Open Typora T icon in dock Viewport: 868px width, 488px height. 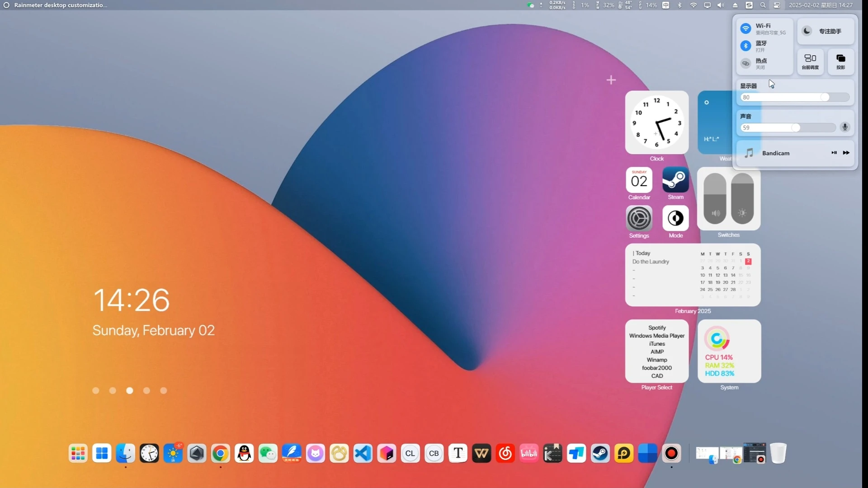point(458,453)
